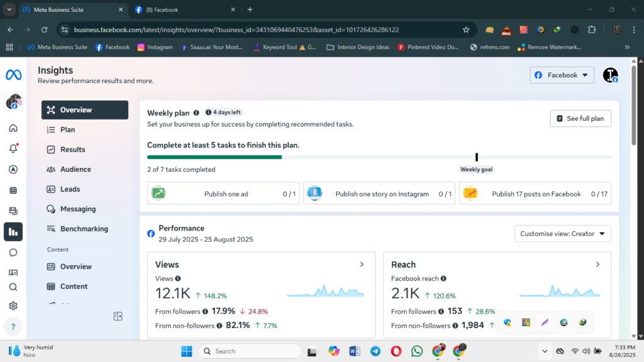Open Customise view: Creator dropdown

563,234
